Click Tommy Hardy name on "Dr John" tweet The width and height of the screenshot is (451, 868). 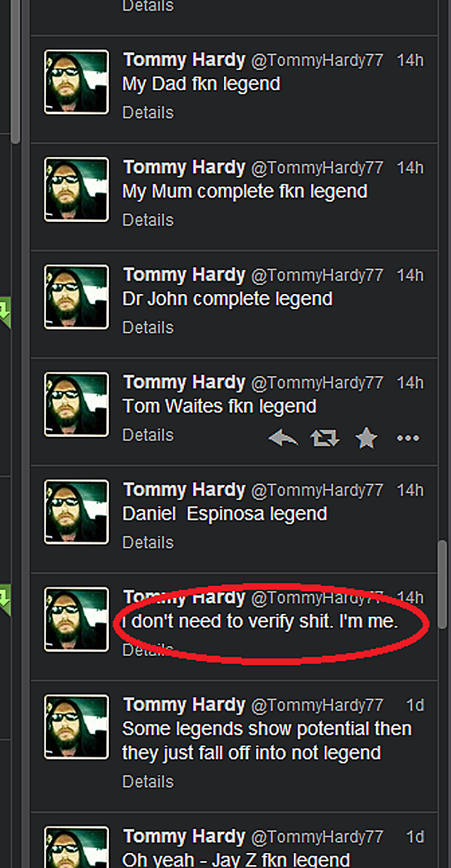184,275
